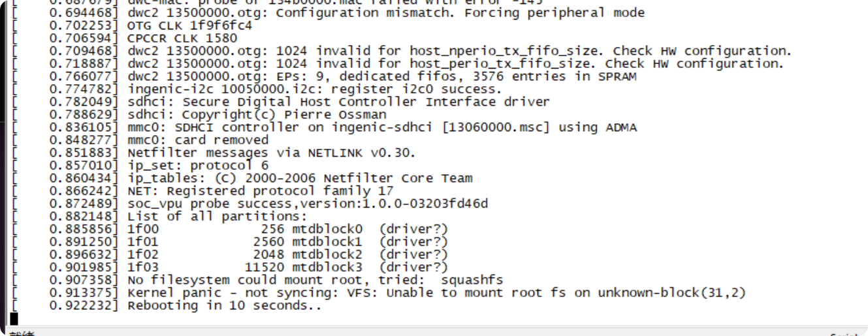Click the 'Rebooting in 10 seconds..' line
This screenshot has width=868, height=336.
167,305
